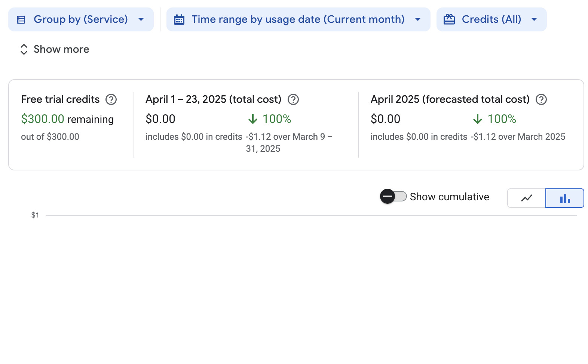Screen dimensions: 588x364
Task: Click the list icon in Group by chip
Action: tap(21, 20)
